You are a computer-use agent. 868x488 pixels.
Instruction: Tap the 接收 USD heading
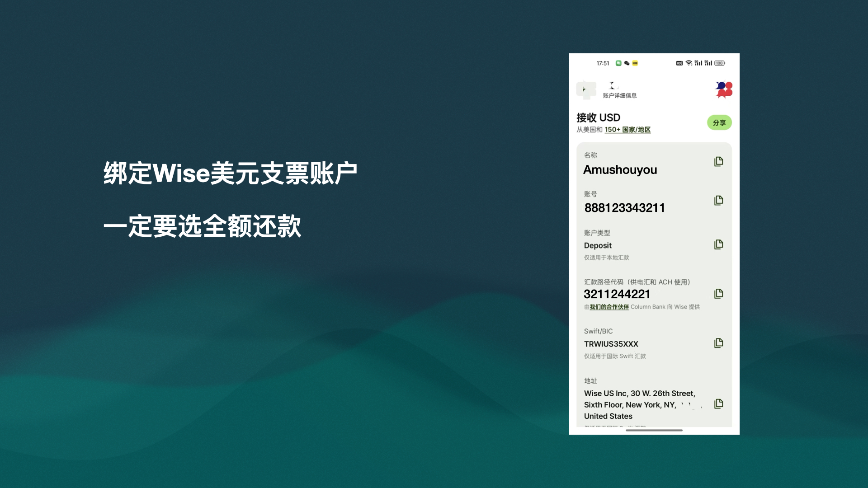click(x=598, y=117)
